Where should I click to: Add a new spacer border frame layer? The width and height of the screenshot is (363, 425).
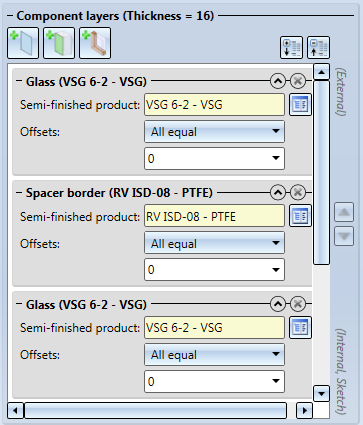pos(95,43)
